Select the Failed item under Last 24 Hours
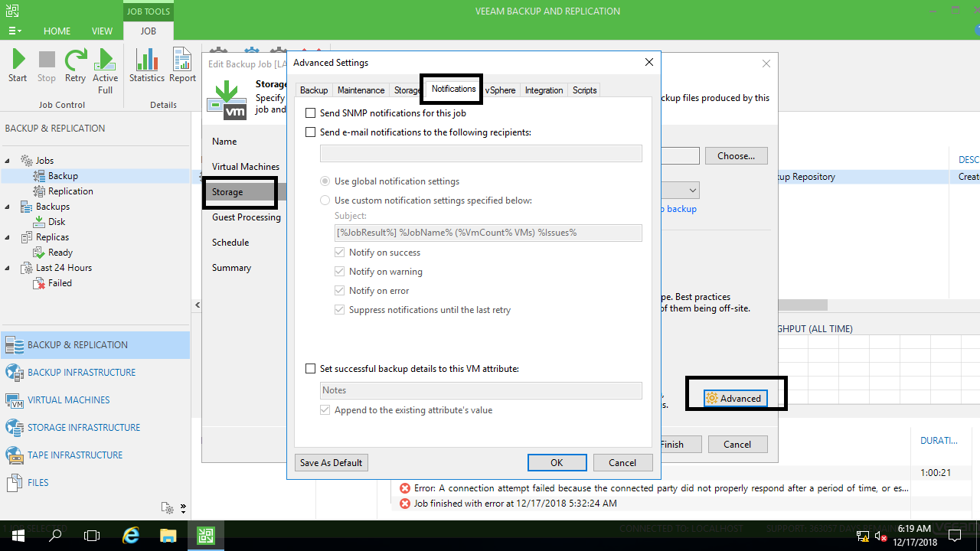 pyautogui.click(x=60, y=283)
